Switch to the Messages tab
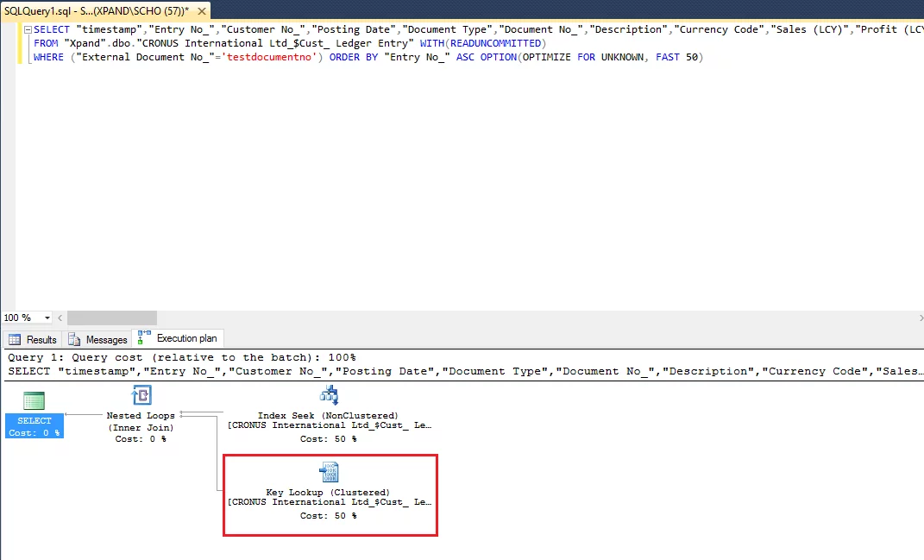 pyautogui.click(x=106, y=340)
